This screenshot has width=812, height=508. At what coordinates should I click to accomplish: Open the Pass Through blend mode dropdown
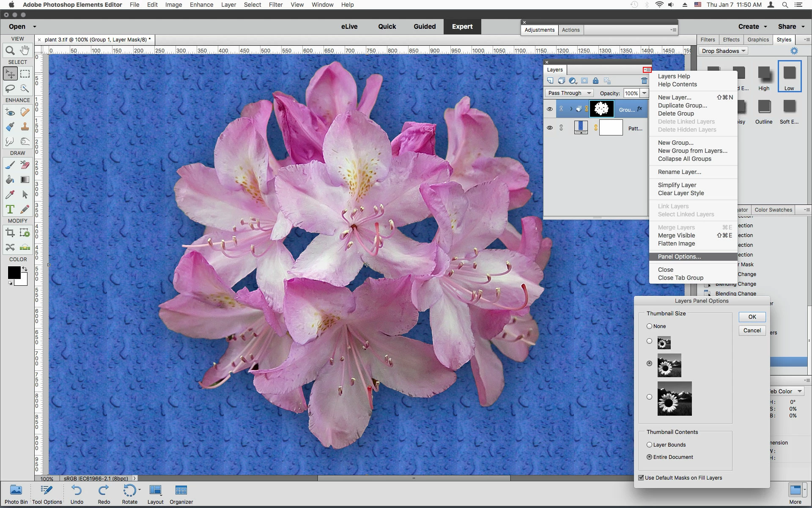pos(569,93)
